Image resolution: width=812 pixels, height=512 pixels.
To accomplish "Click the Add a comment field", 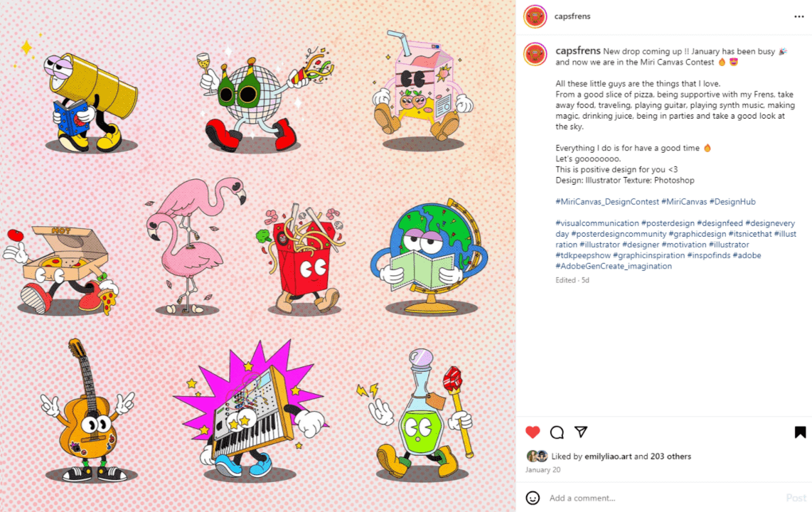I will (x=664, y=498).
